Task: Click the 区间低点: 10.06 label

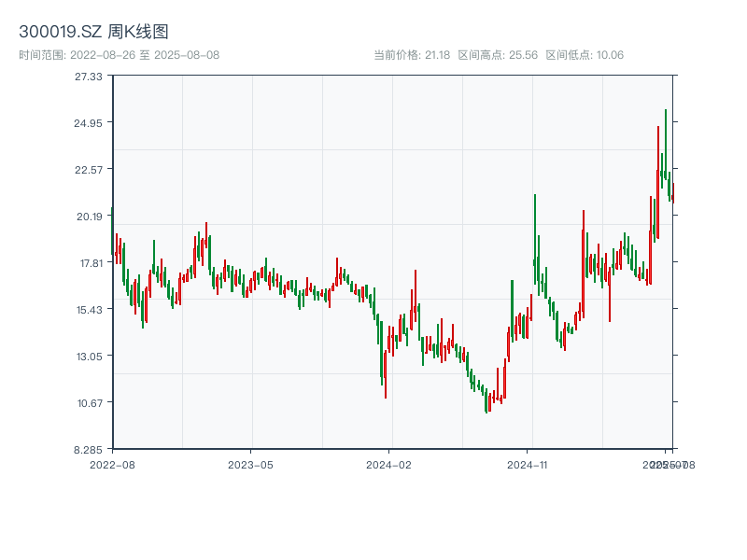Action: [585, 55]
